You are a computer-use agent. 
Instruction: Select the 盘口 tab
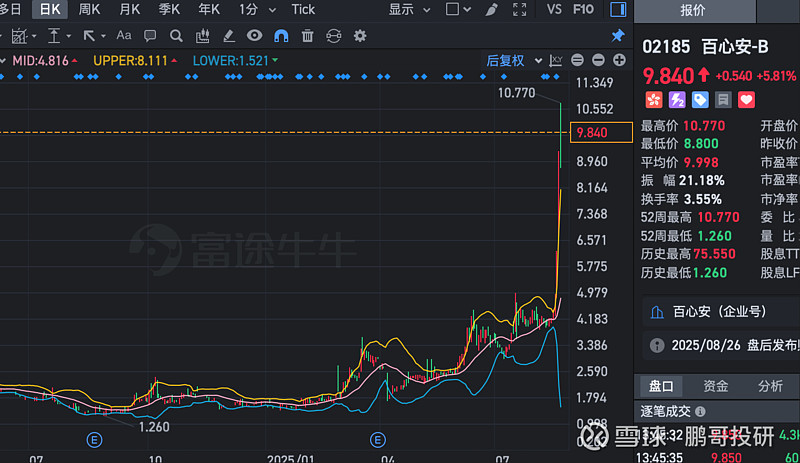[x=661, y=386]
